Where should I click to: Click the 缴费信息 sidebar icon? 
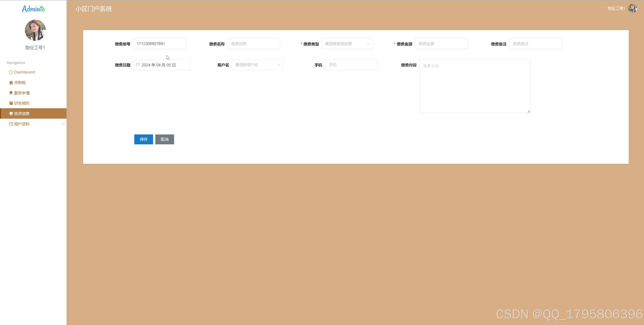11,114
